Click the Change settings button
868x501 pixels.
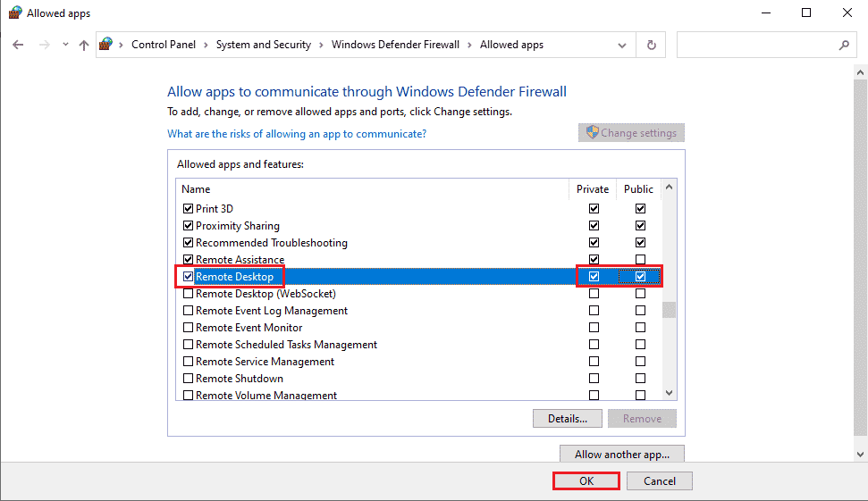(x=631, y=133)
